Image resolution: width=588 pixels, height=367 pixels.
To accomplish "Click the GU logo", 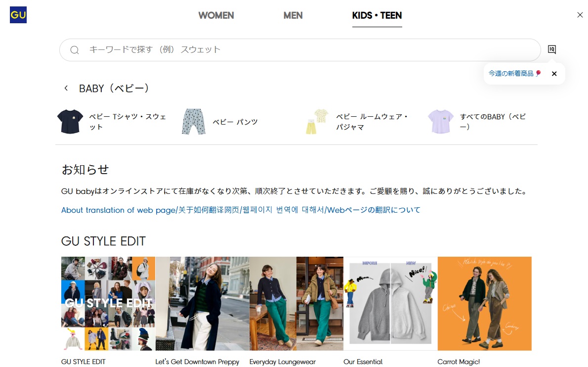I will 18,15.
